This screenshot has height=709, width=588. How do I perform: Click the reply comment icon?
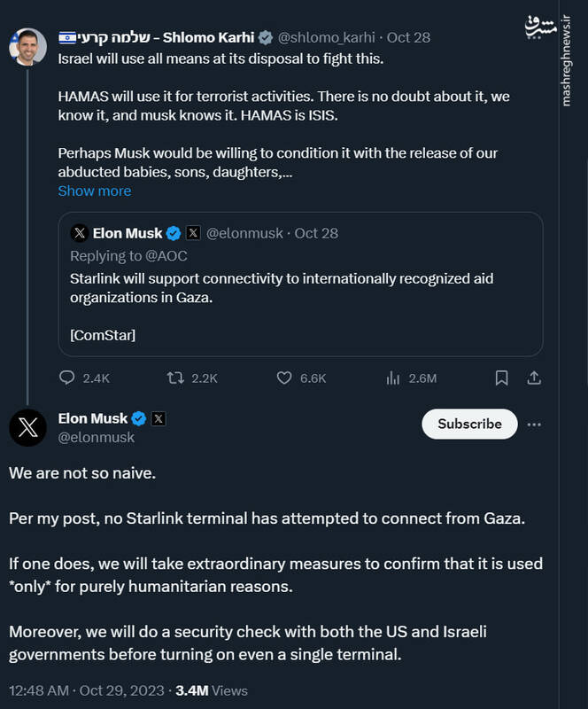point(67,378)
